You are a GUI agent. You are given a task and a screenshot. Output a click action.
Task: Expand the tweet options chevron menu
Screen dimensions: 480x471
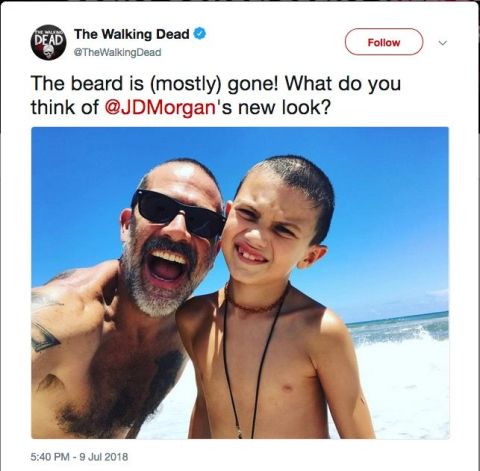pos(442,43)
